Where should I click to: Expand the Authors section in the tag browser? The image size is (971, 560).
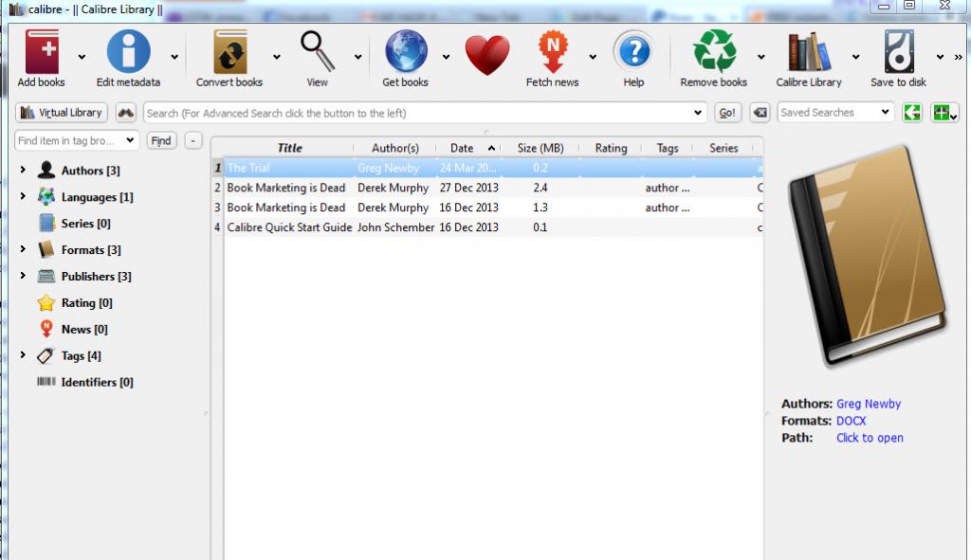pyautogui.click(x=21, y=171)
